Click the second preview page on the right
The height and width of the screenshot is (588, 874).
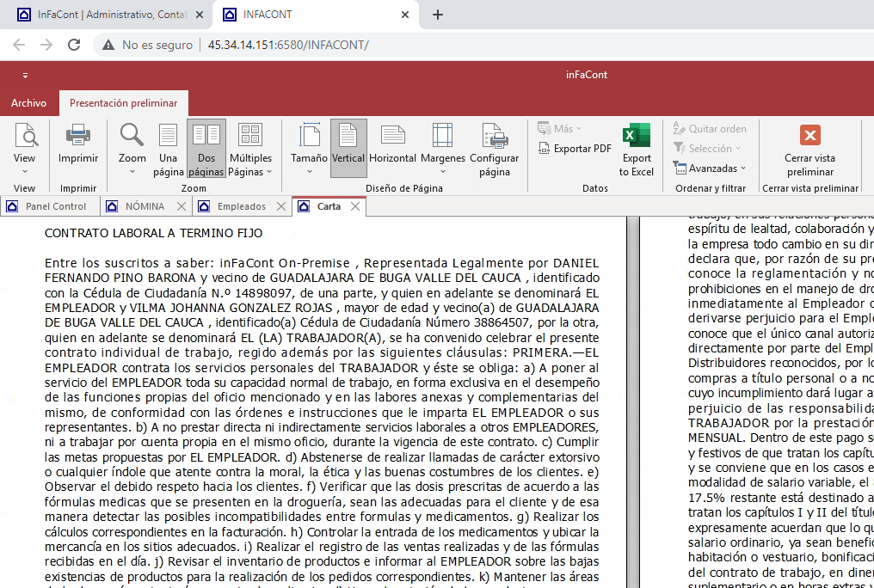click(x=757, y=402)
